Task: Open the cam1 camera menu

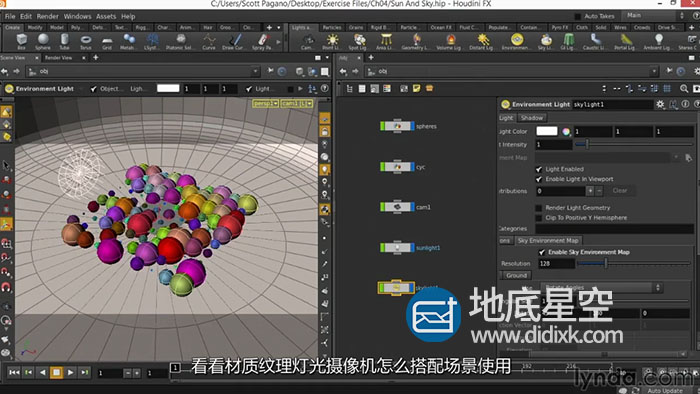Action: click(297, 104)
